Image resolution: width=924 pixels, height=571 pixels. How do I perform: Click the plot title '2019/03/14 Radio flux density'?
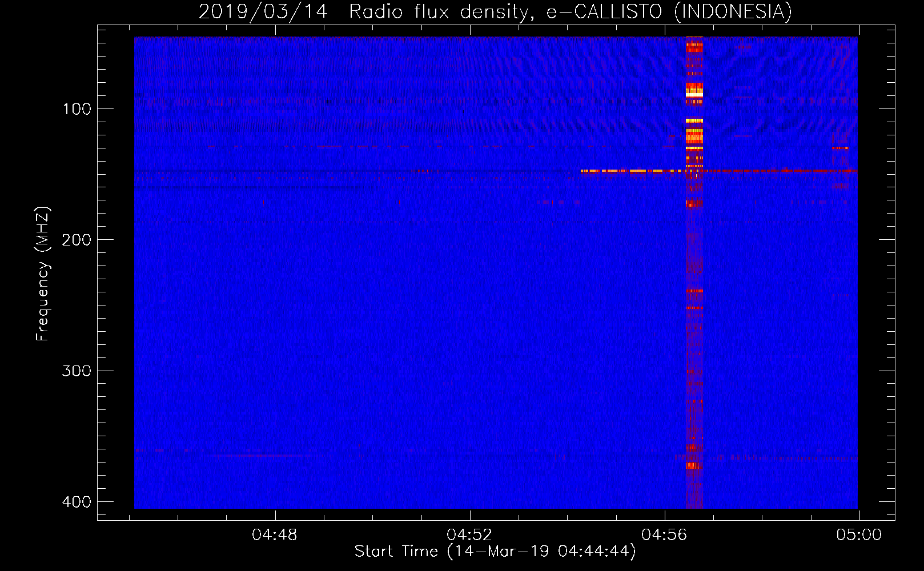point(495,12)
